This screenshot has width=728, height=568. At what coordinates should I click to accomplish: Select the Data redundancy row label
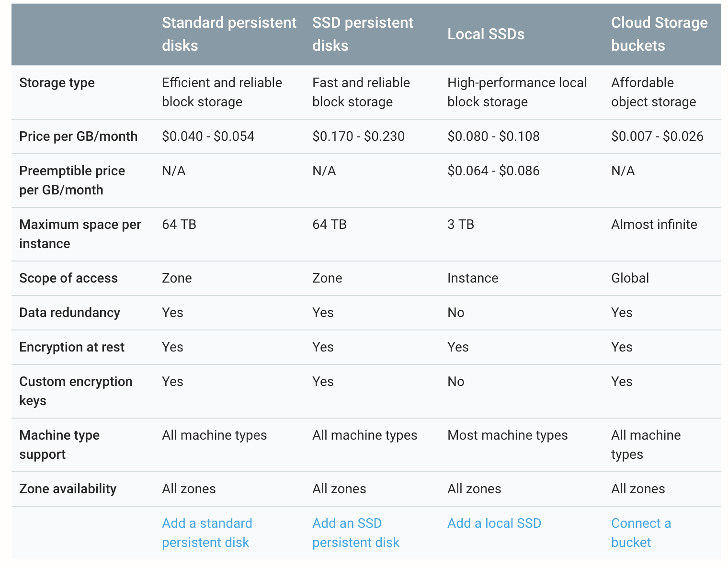point(69,313)
